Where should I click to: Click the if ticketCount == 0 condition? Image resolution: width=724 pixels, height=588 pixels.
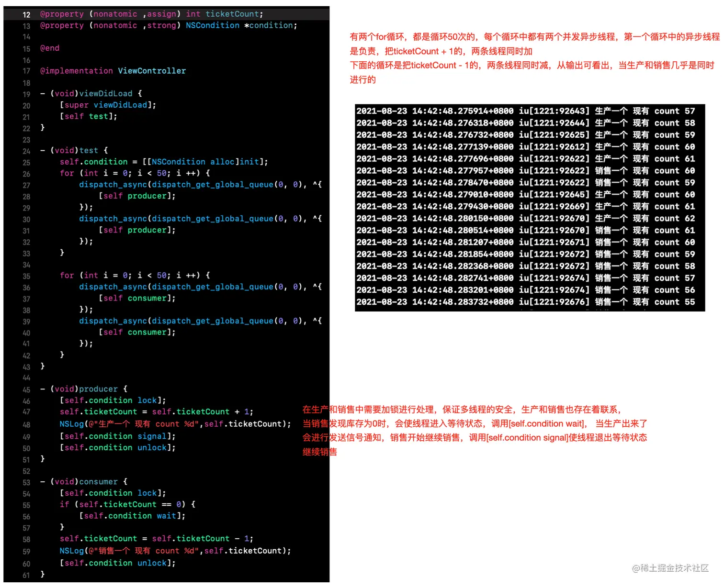coord(127,505)
